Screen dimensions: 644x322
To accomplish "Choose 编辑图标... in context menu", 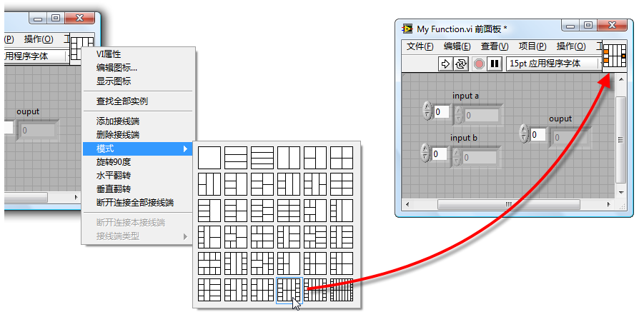I will click(117, 68).
